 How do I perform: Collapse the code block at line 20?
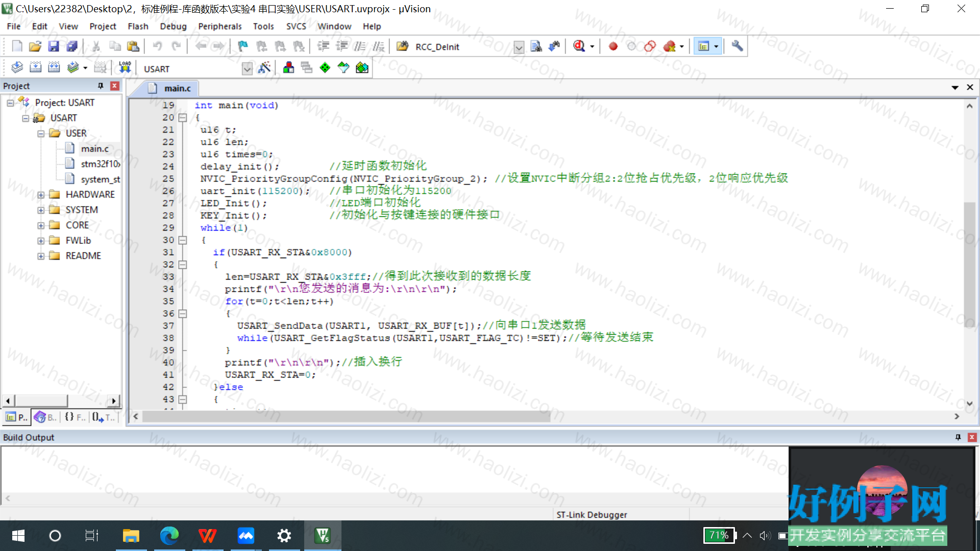(x=182, y=117)
